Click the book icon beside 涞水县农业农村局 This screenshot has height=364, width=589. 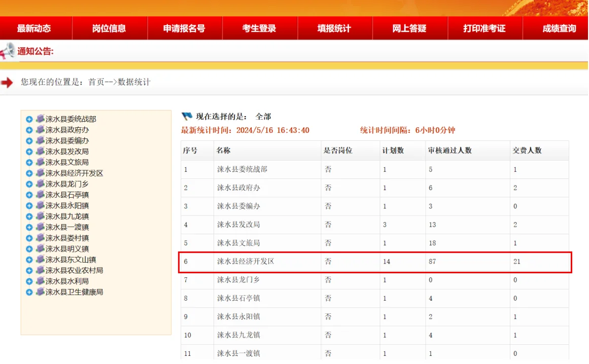click(40, 270)
